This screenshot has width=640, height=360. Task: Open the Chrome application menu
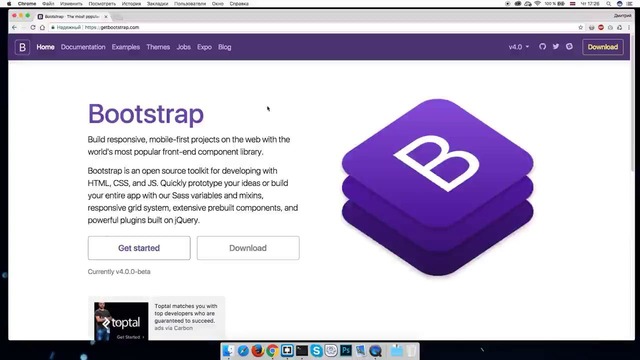(27, 4)
